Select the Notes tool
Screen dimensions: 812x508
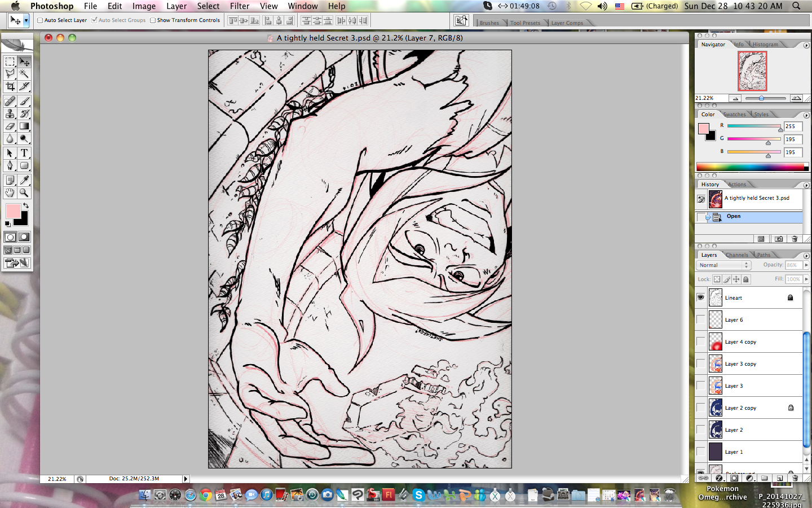pyautogui.click(x=10, y=180)
